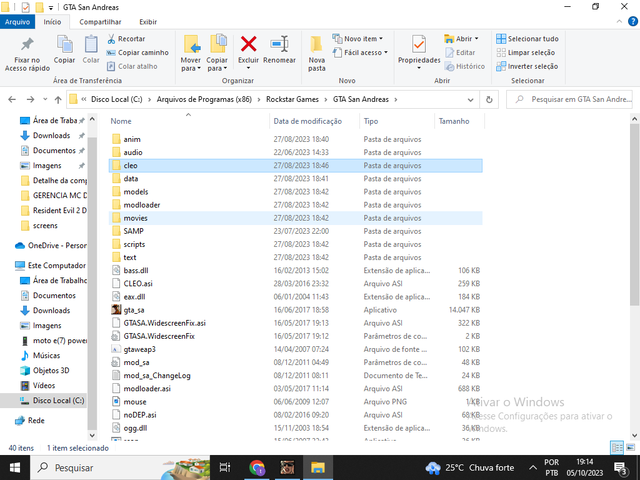Select the modloader folder
640x480 pixels.
(296, 205)
